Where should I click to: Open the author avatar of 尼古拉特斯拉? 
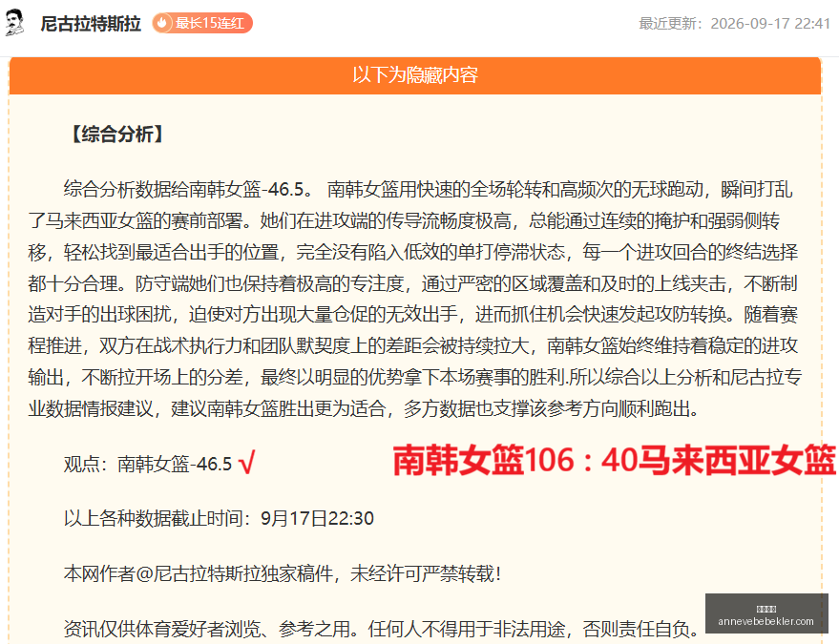click(x=15, y=23)
